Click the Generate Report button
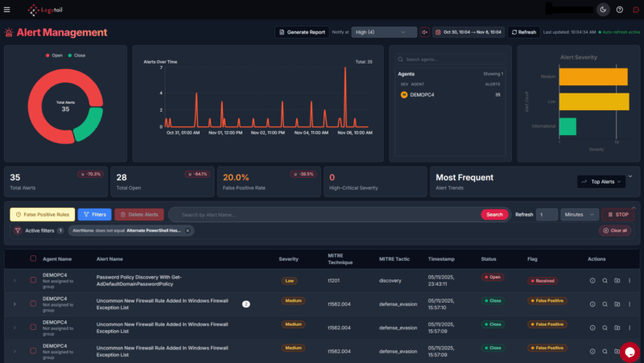This screenshot has width=644, height=363. (x=302, y=32)
